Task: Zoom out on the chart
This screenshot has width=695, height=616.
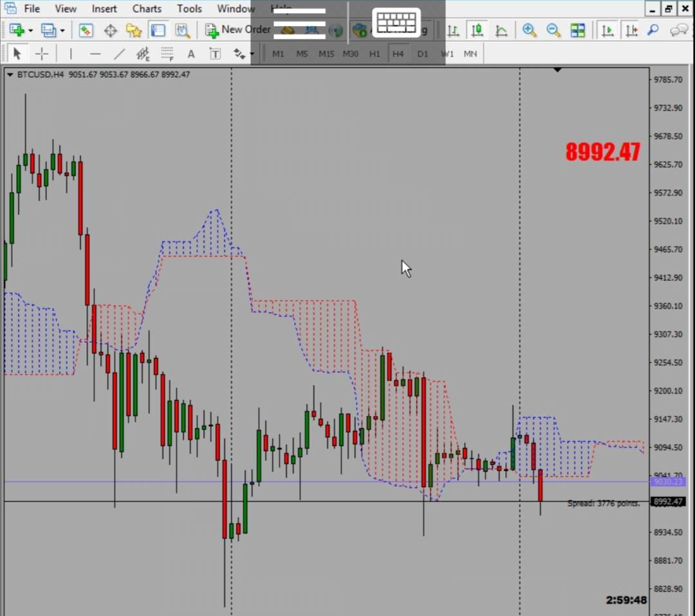Action: click(x=553, y=30)
